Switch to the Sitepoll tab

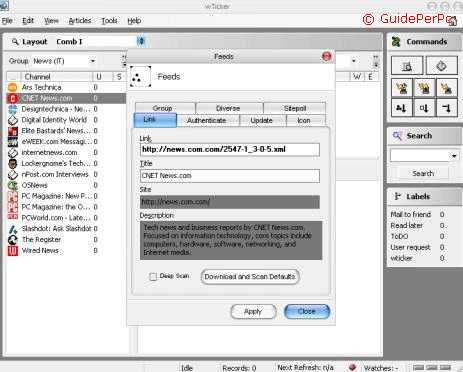[295, 108]
